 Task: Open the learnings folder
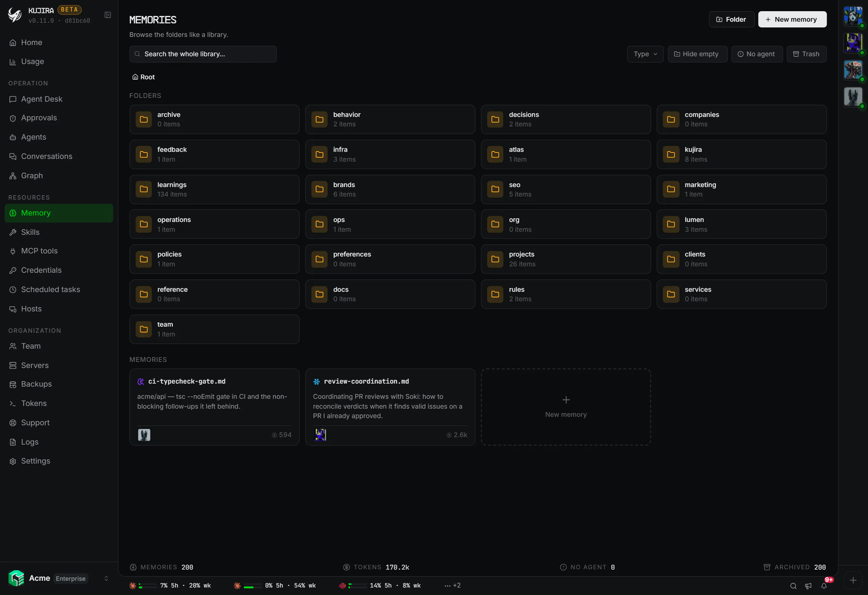click(x=214, y=189)
